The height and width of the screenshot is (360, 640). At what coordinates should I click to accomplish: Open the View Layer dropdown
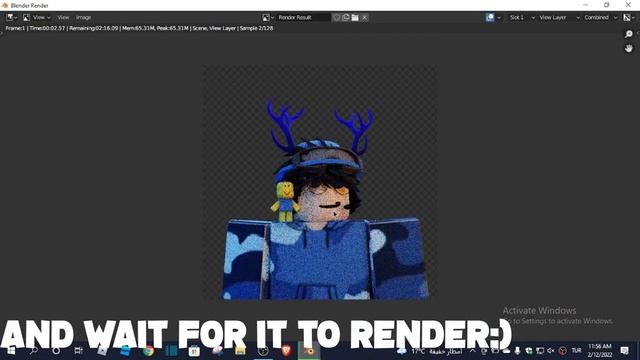(x=559, y=18)
